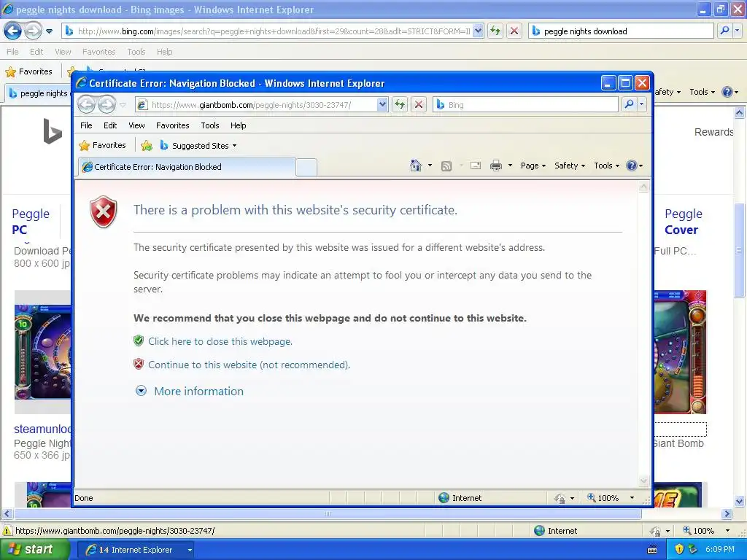Click the bing.com address field in background window
This screenshot has height=560, width=747.
268,31
